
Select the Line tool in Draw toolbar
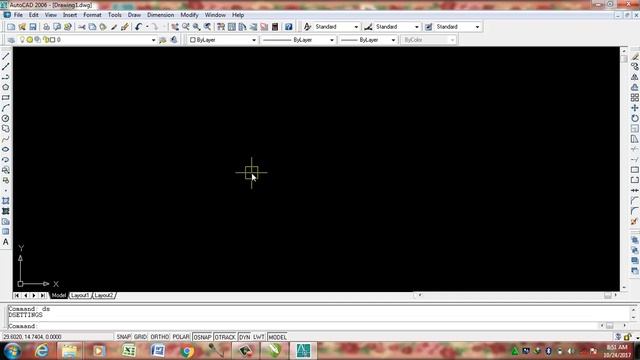[6, 56]
